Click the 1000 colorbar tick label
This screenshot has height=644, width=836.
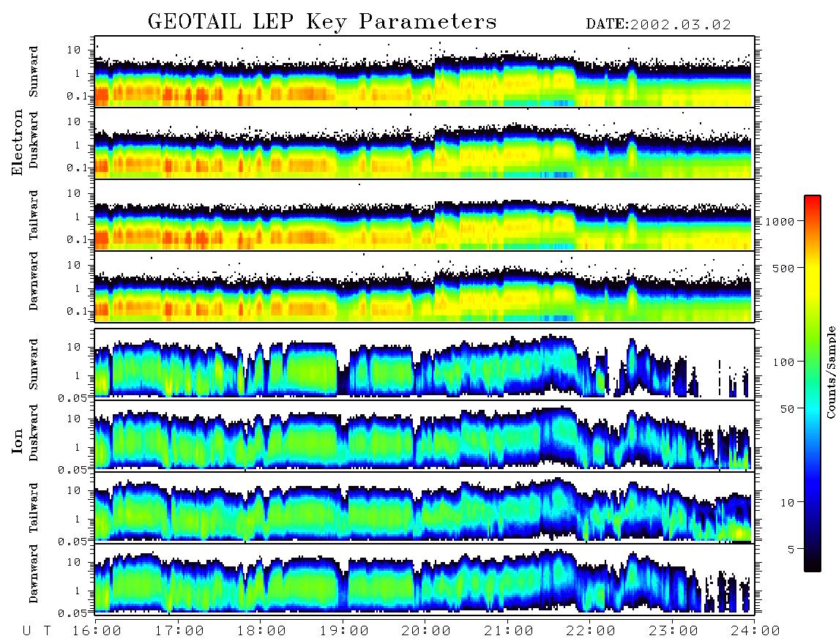pyautogui.click(x=780, y=221)
